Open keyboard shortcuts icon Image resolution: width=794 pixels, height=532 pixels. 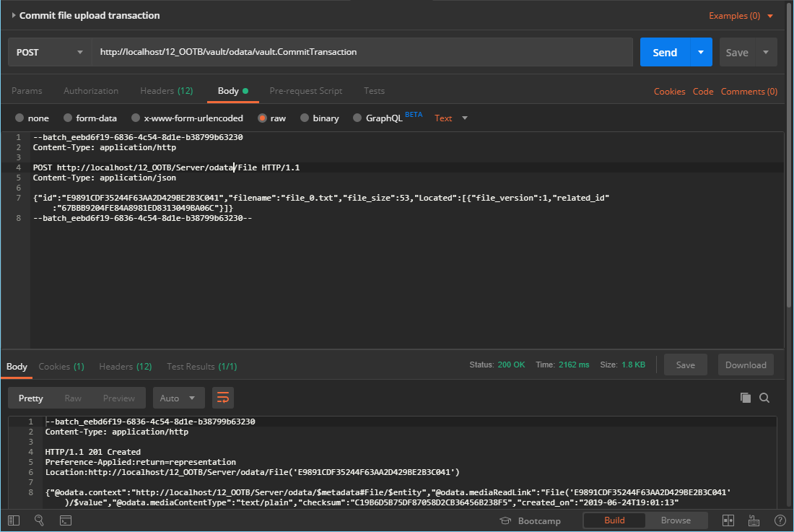pos(754,520)
